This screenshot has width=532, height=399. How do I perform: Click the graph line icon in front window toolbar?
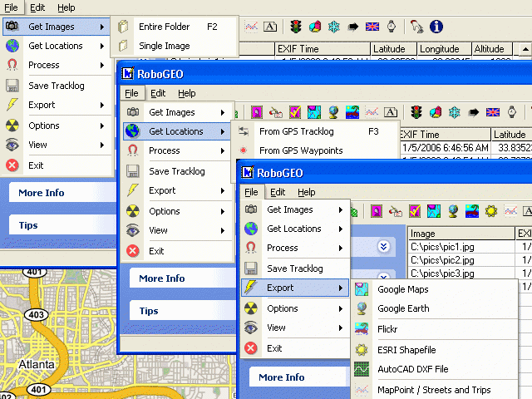(510, 211)
